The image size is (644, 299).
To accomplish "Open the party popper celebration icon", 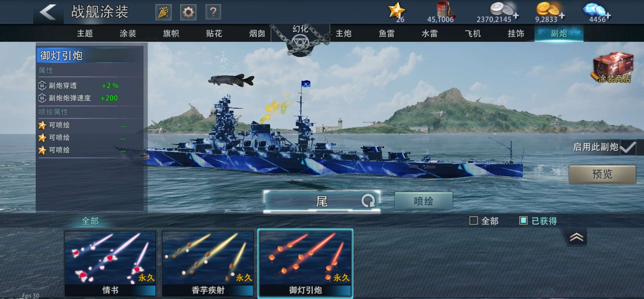I will click(163, 12).
